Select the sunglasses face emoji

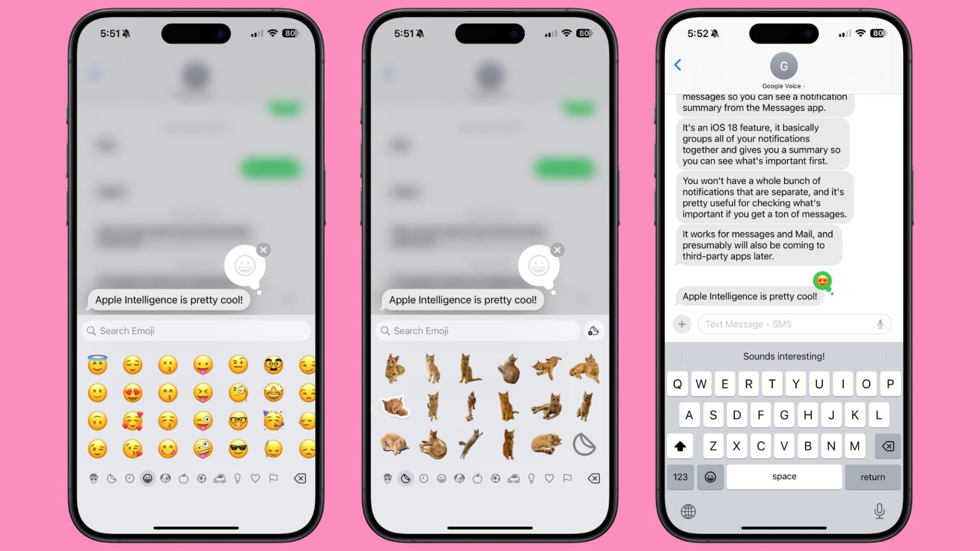[x=237, y=449]
